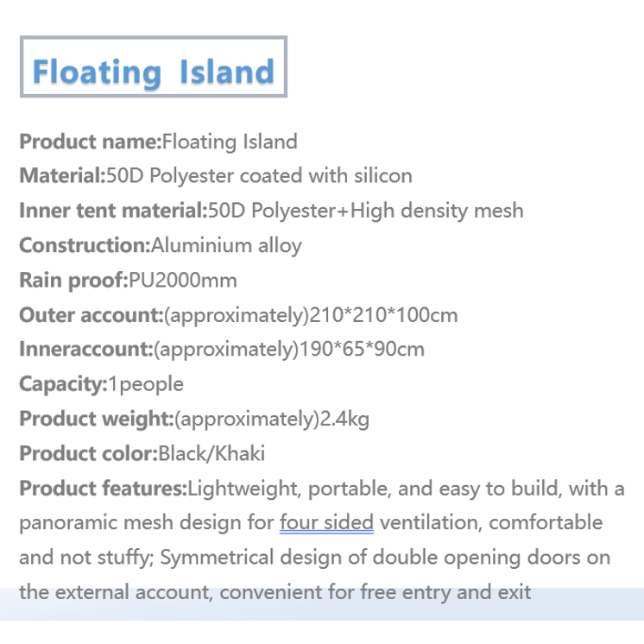This screenshot has height=644, width=644.
Task: Click the 'Inneraccount:' label
Action: 86,350
